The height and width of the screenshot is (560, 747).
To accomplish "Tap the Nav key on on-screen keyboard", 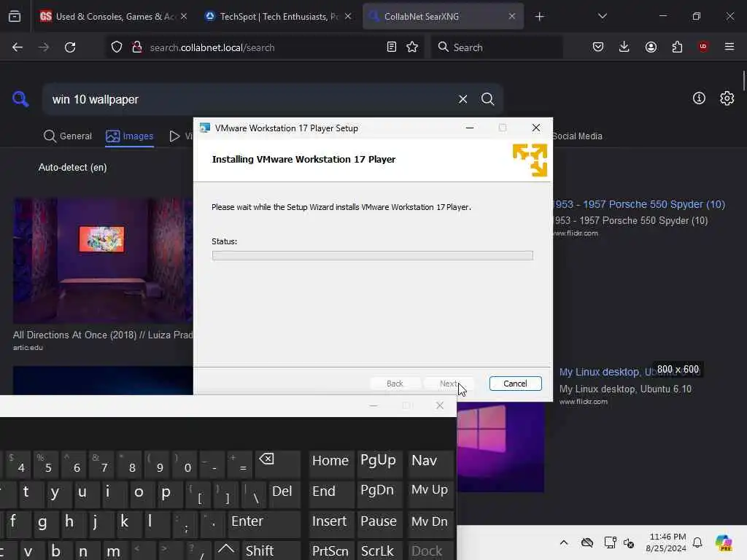I will [430, 464].
